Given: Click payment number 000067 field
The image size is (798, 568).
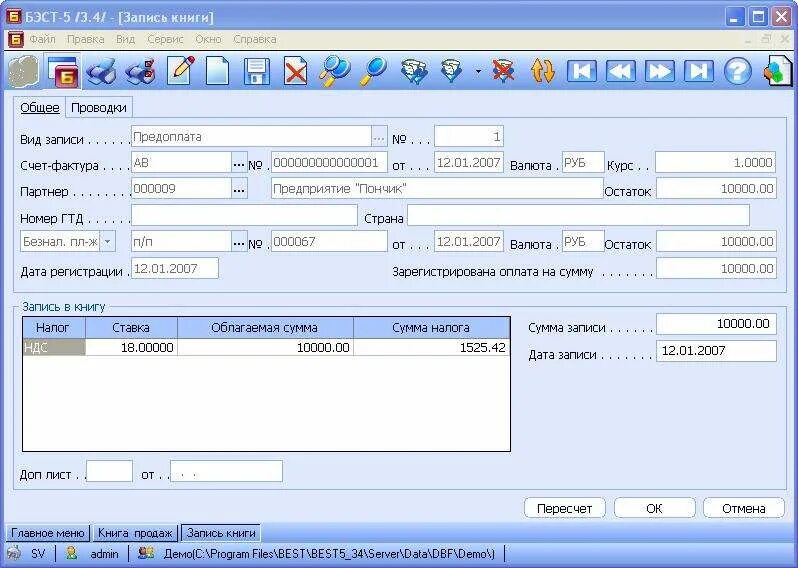Looking at the screenshot, I should pyautogui.click(x=329, y=242).
